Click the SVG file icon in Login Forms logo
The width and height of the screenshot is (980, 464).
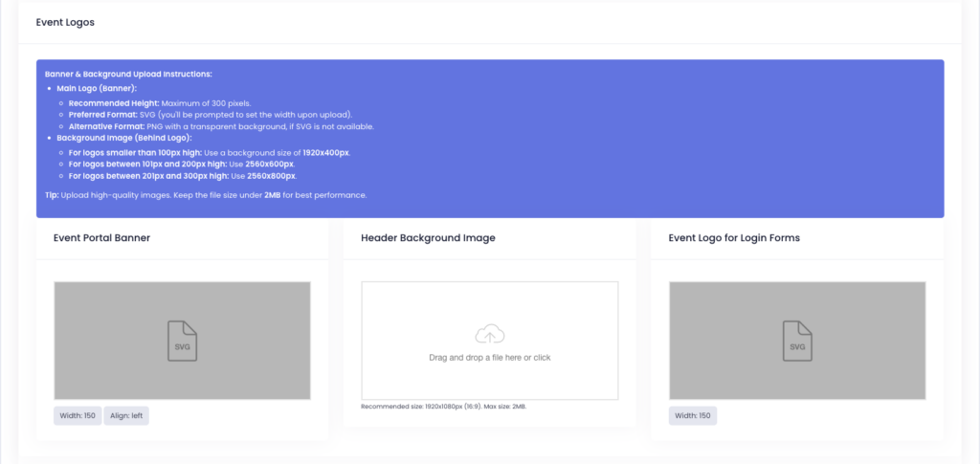point(796,341)
